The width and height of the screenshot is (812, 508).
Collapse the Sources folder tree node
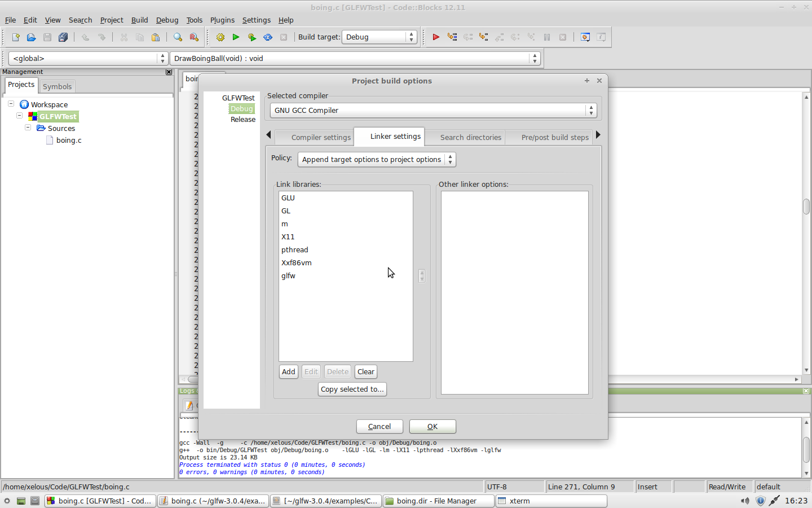(x=28, y=128)
